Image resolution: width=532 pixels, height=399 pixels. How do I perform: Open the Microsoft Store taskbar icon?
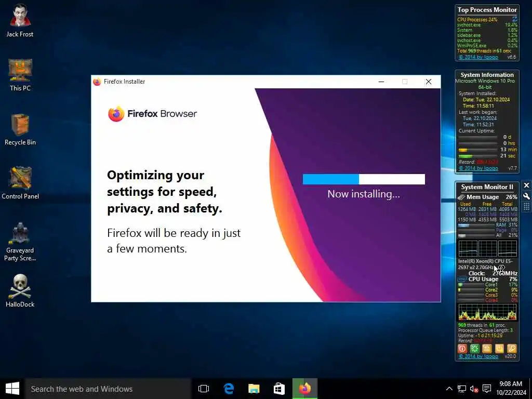[x=279, y=389]
